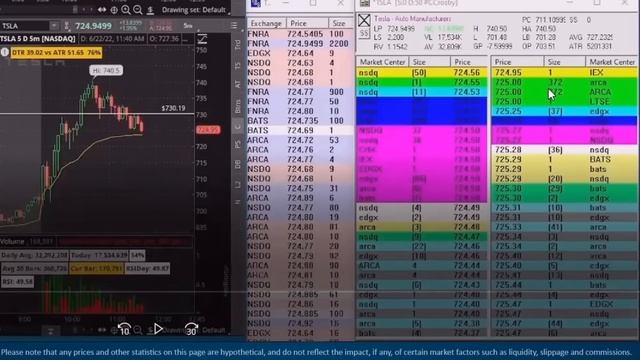The width and height of the screenshot is (640, 360).
Task: Select the highlighted BATS 724.69 trade row
Action: click(300, 131)
